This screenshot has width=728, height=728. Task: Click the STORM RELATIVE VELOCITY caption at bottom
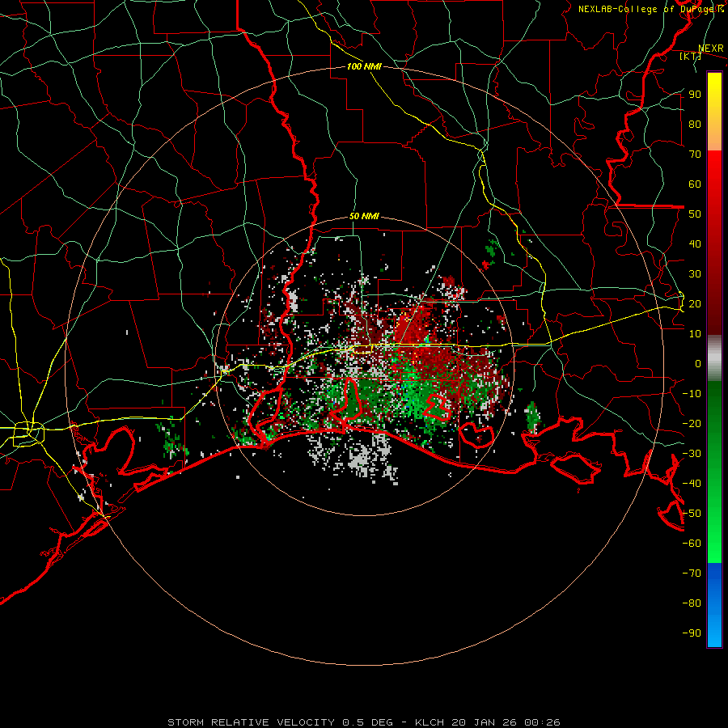click(x=364, y=722)
